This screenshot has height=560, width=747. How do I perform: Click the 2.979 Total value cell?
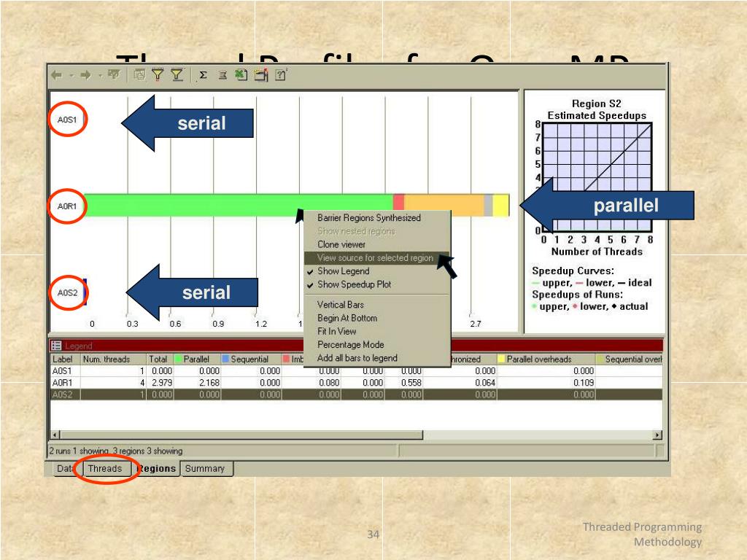[162, 383]
